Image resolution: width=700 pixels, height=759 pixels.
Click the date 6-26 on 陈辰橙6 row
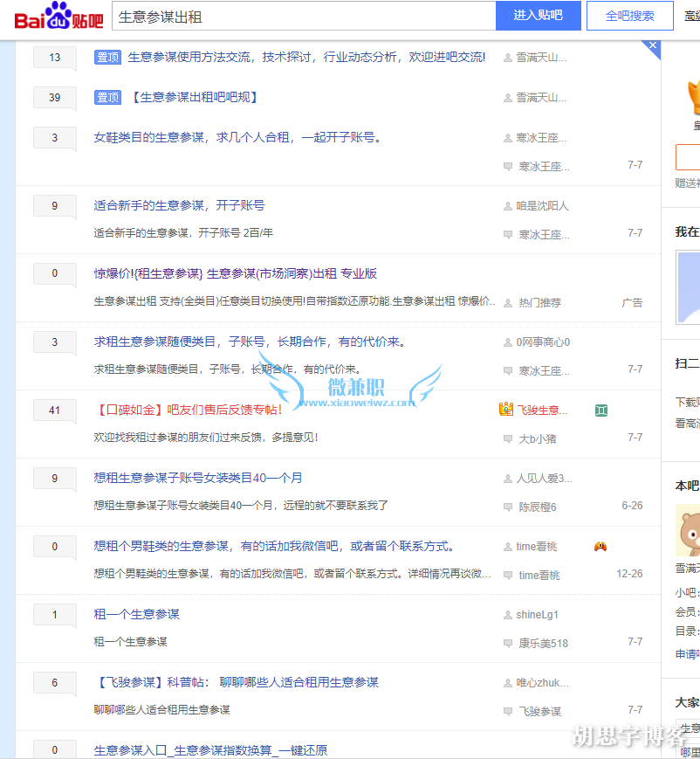point(632,506)
